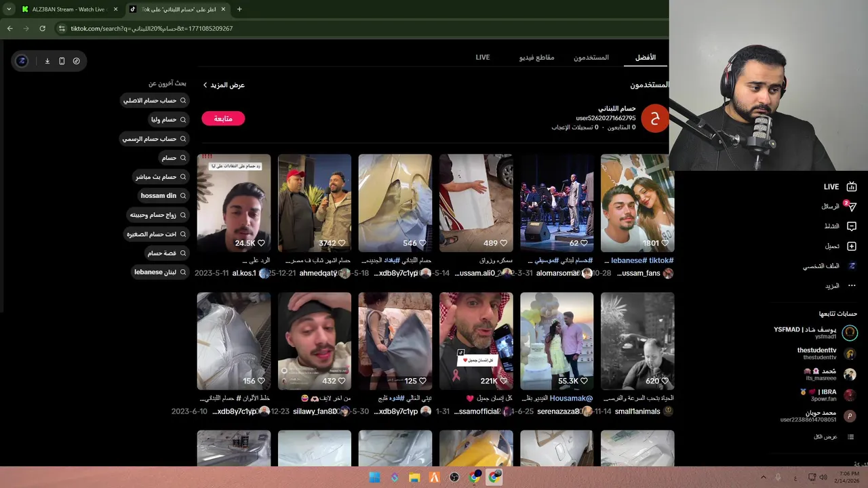
Task: Open followed account user22388614708051
Action: tap(818, 416)
